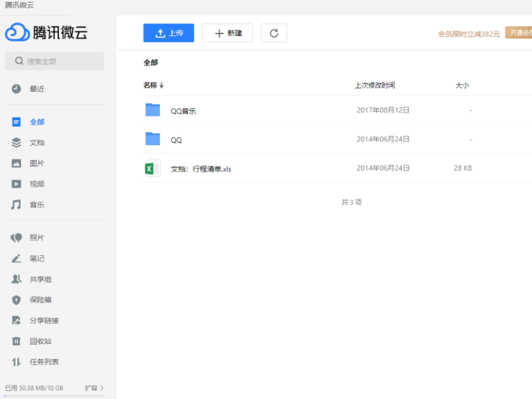
Task: Open the 分享链接 share link icon
Action: tap(16, 320)
